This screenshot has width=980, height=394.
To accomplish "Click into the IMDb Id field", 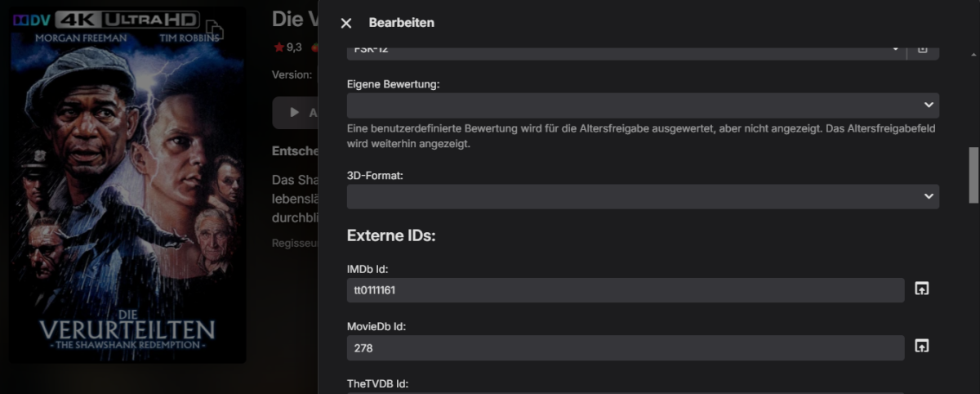I will pyautogui.click(x=625, y=290).
